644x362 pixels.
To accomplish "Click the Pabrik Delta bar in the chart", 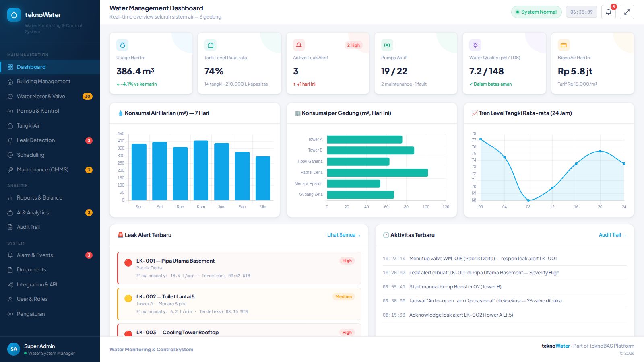I will click(378, 173).
